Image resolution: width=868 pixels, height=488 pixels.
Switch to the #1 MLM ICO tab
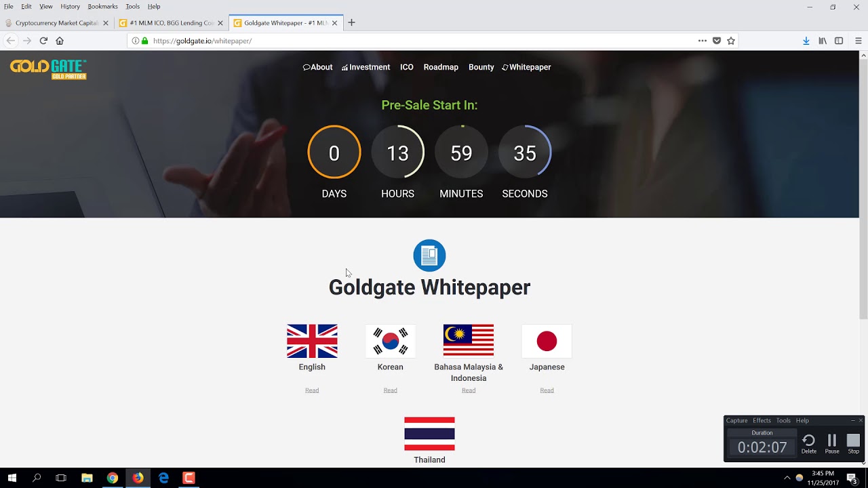172,23
